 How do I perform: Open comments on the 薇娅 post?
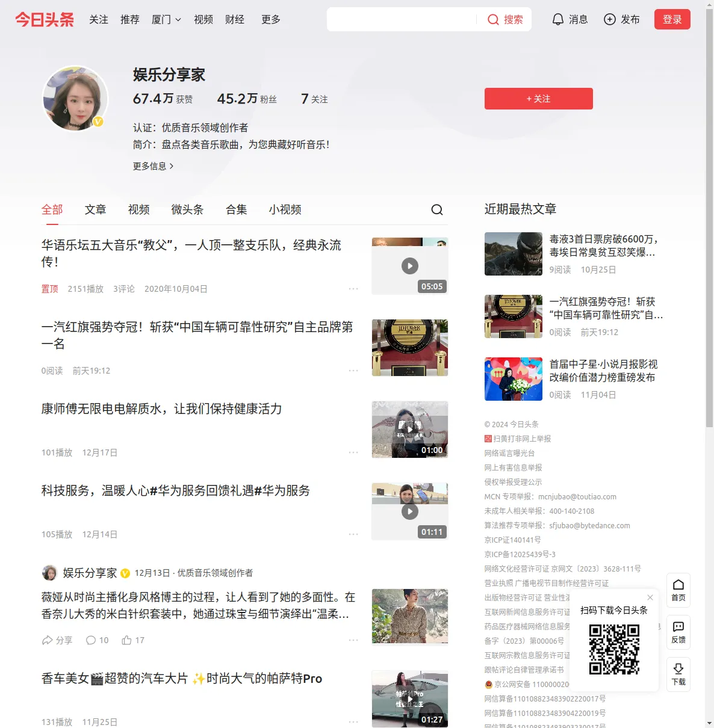(x=98, y=640)
